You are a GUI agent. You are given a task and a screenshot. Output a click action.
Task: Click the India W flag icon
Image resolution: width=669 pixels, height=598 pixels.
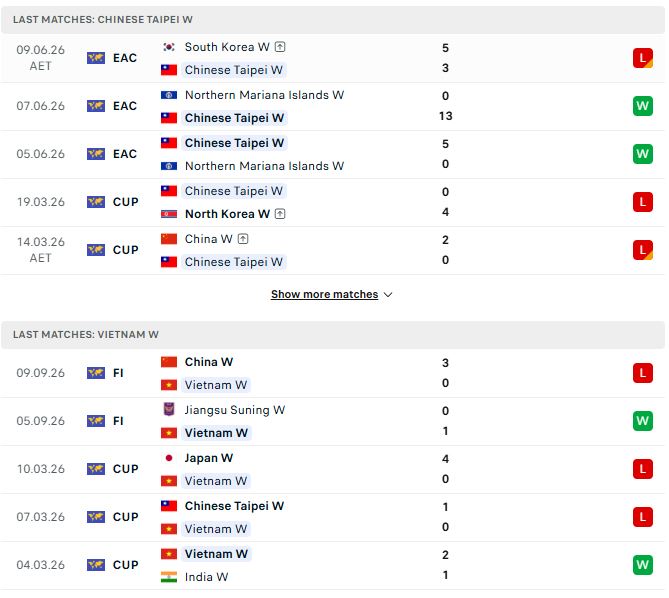169,577
